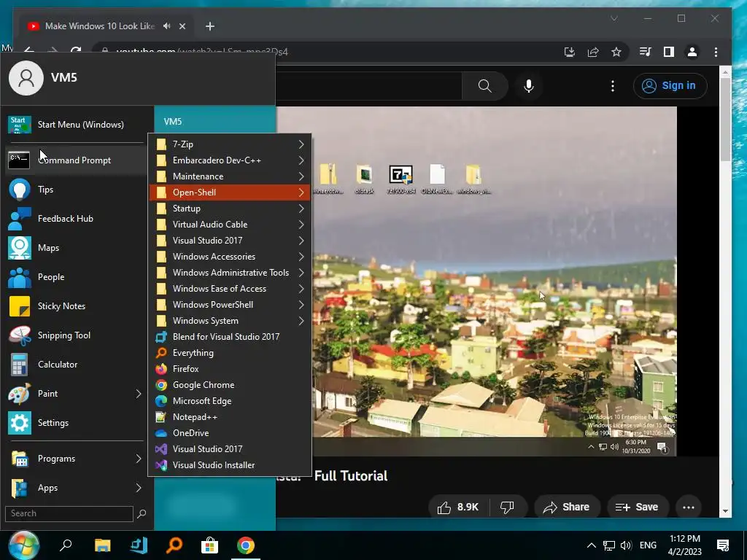Expand the Startup folder
Image resolution: width=747 pixels, height=560 pixels.
[x=230, y=209]
